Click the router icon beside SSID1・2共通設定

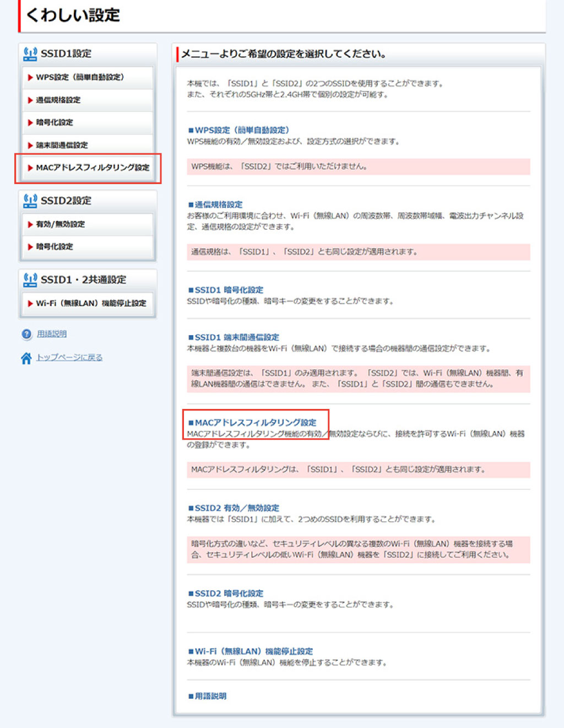coord(30,279)
